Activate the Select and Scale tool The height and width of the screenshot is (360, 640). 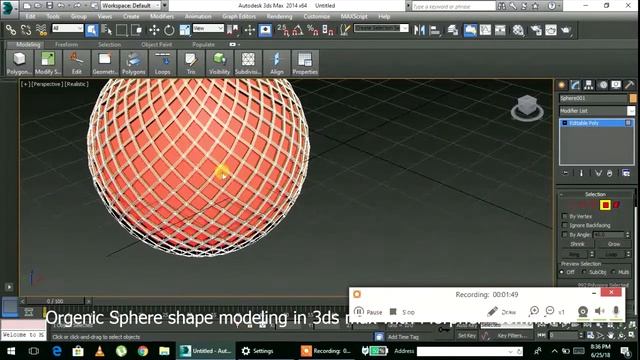point(184,30)
